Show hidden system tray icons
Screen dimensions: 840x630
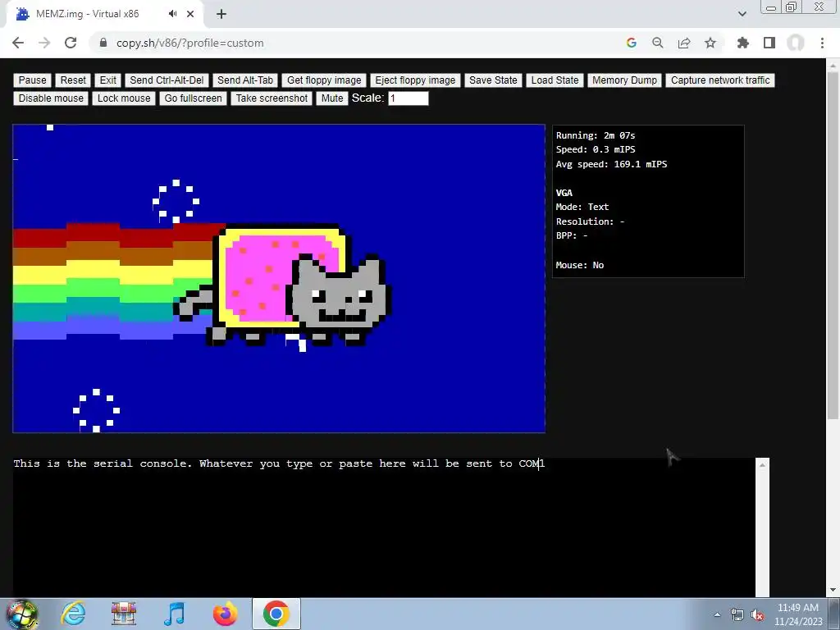click(x=717, y=615)
